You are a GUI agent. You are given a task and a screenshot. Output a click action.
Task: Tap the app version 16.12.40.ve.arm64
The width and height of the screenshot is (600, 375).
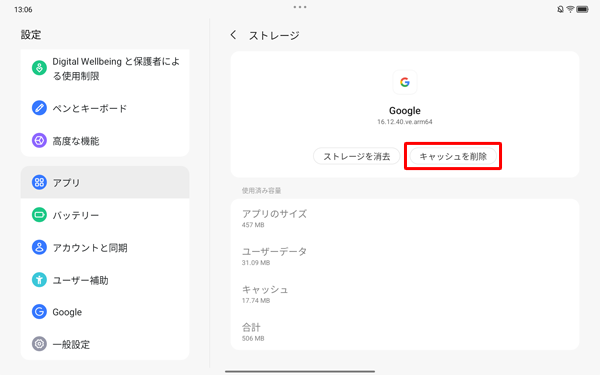[x=405, y=122]
